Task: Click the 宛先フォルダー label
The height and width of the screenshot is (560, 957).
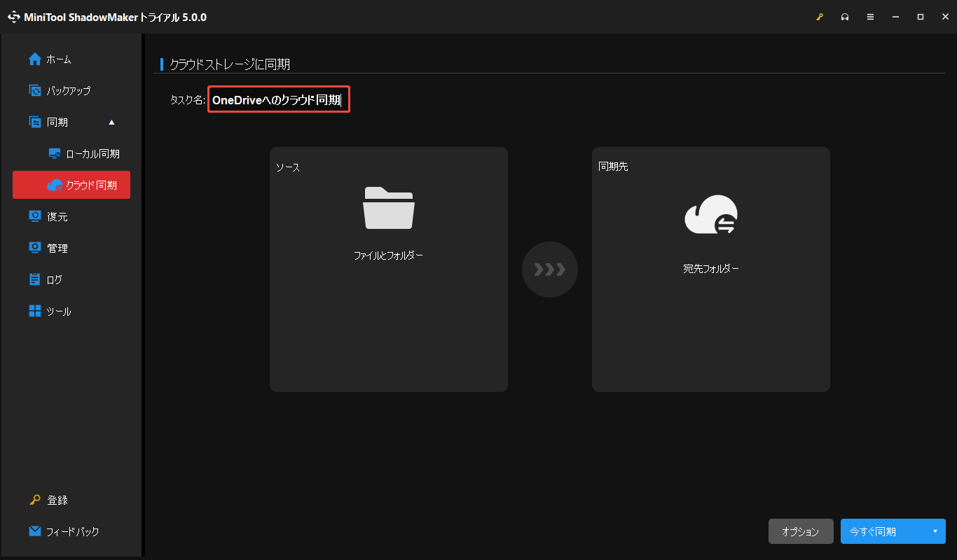Action: [x=711, y=269]
